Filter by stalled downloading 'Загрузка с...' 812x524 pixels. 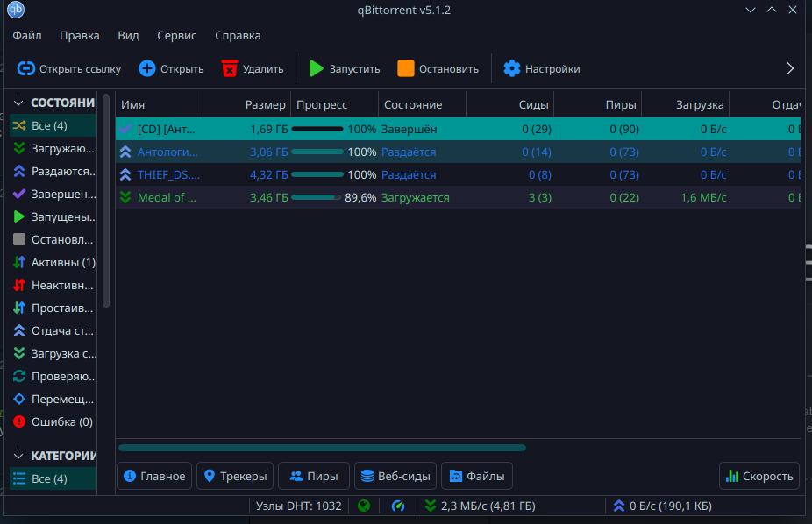coord(53,353)
